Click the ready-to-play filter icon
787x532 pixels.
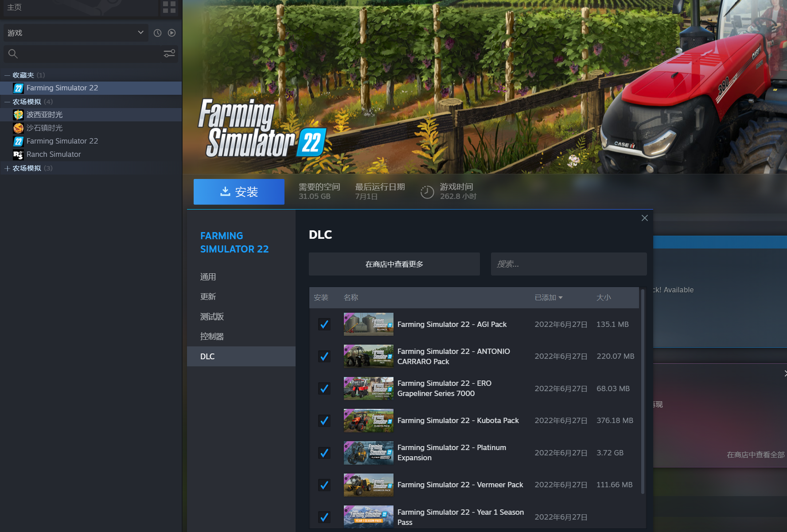point(172,33)
